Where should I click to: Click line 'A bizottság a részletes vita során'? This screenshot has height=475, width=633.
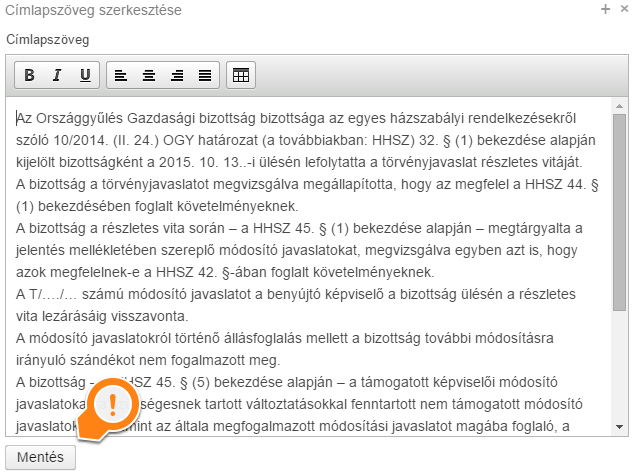(x=299, y=228)
